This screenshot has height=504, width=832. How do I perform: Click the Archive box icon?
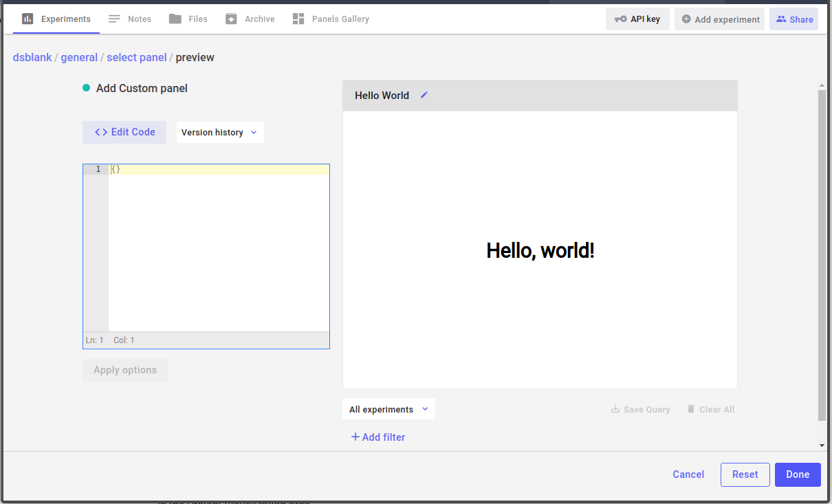point(232,19)
